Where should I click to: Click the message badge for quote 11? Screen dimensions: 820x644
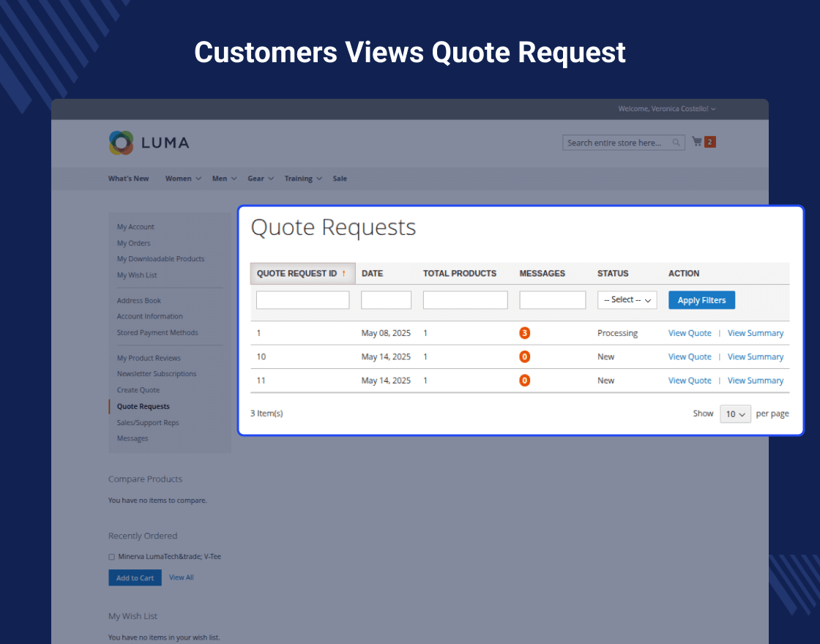[x=524, y=381]
